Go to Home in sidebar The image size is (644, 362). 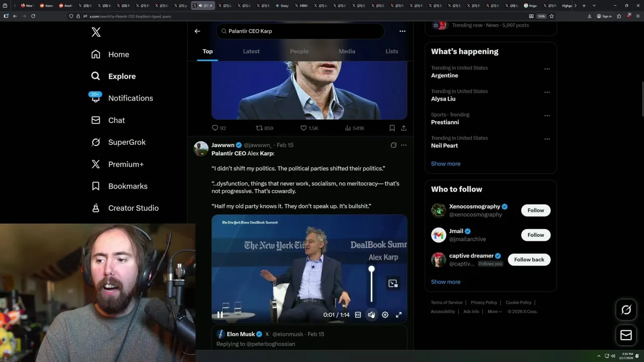(110, 54)
